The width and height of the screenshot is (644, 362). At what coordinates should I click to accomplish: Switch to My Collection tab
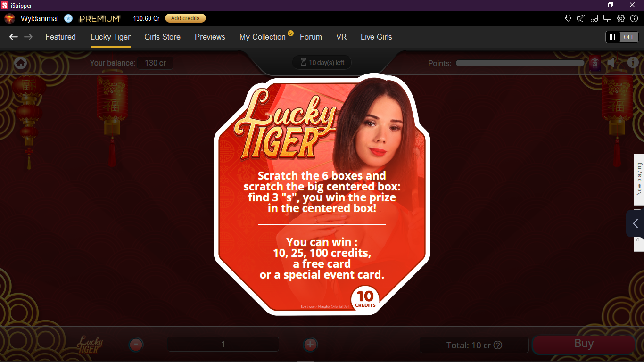262,37
